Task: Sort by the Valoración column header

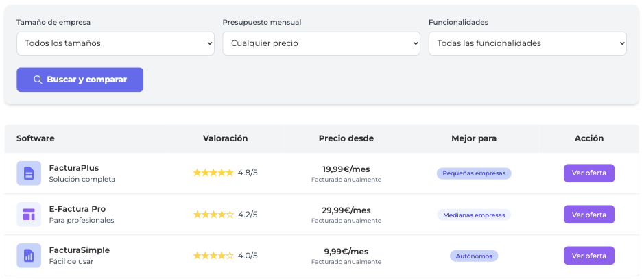Action: click(225, 138)
